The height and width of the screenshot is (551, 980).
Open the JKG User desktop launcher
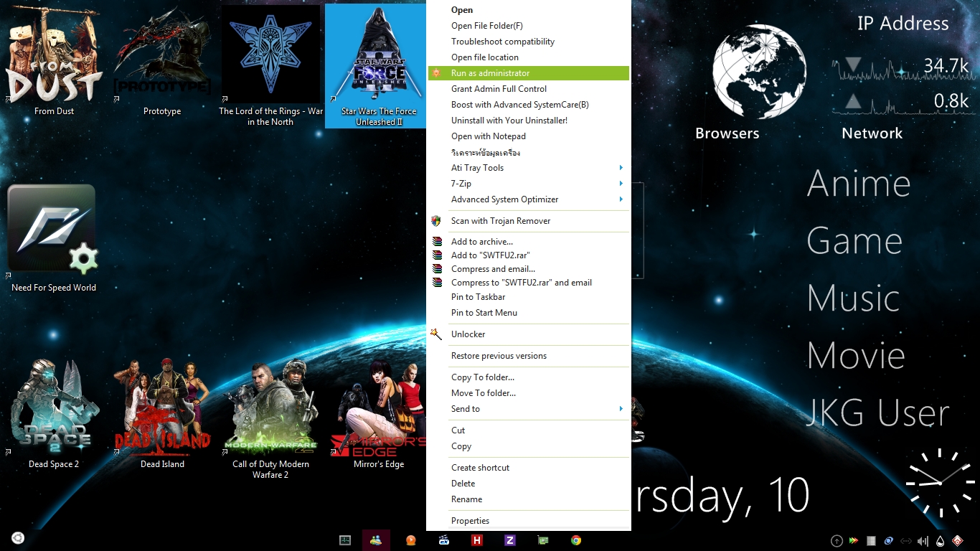[877, 413]
